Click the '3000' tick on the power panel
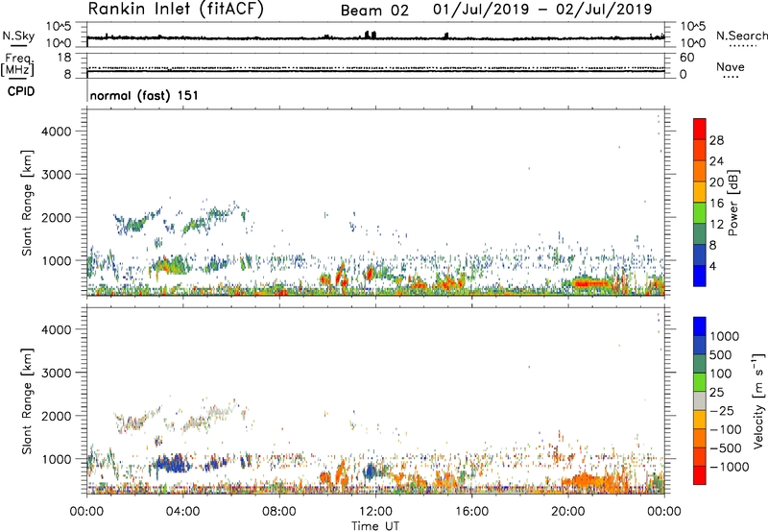768x532 pixels. click(x=57, y=175)
